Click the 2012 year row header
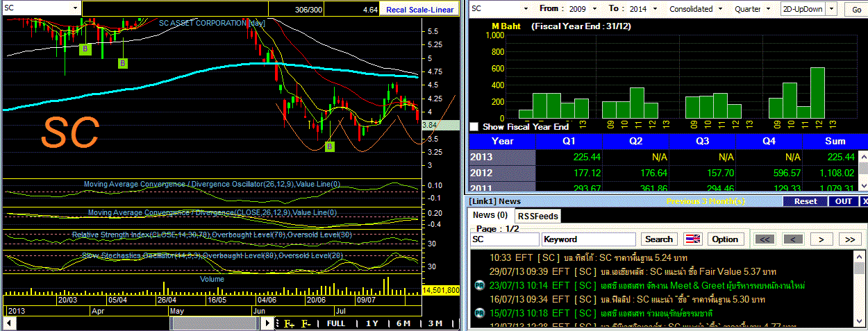The width and height of the screenshot is (868, 331). [x=503, y=172]
